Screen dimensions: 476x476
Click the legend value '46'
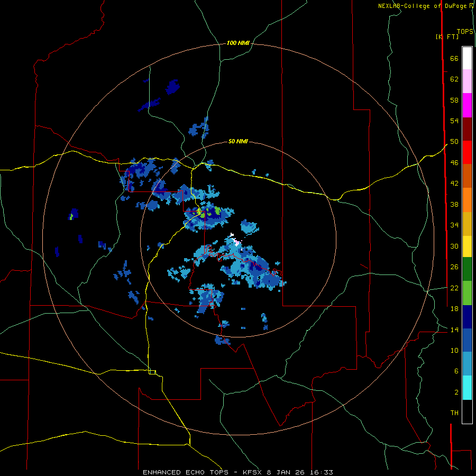(x=454, y=163)
